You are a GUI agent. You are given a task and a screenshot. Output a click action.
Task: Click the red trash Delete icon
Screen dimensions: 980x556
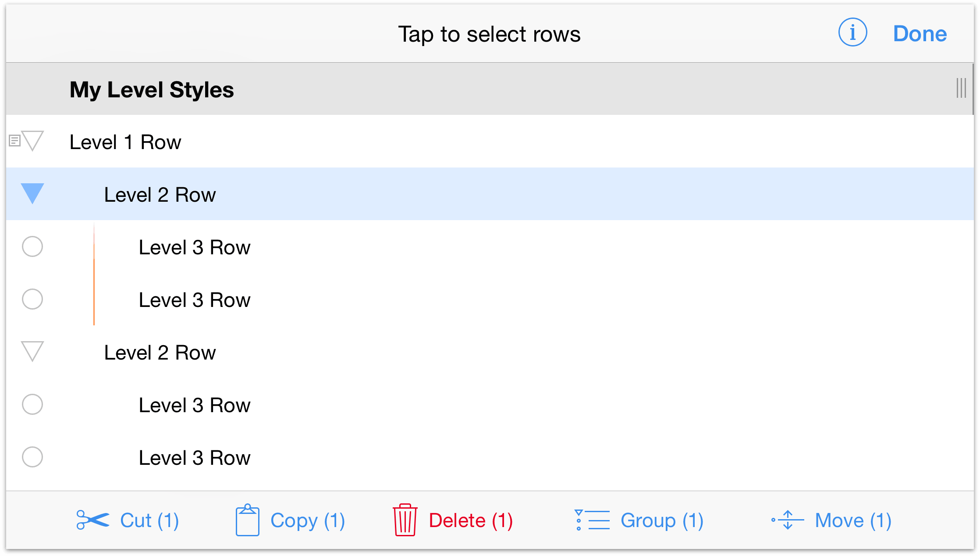405,520
